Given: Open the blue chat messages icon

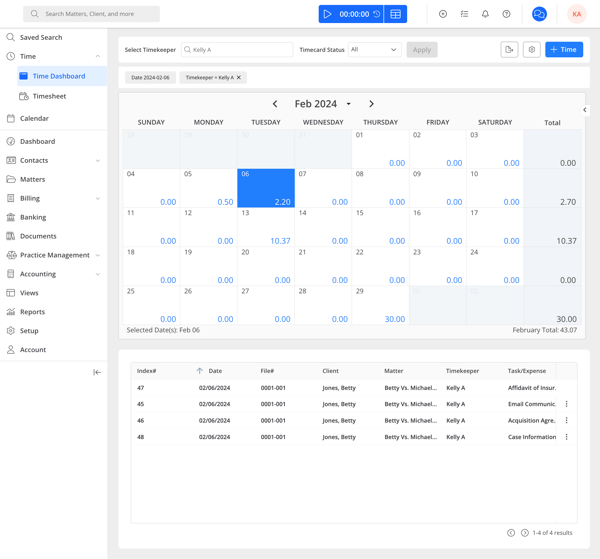Looking at the screenshot, I should click(x=539, y=14).
